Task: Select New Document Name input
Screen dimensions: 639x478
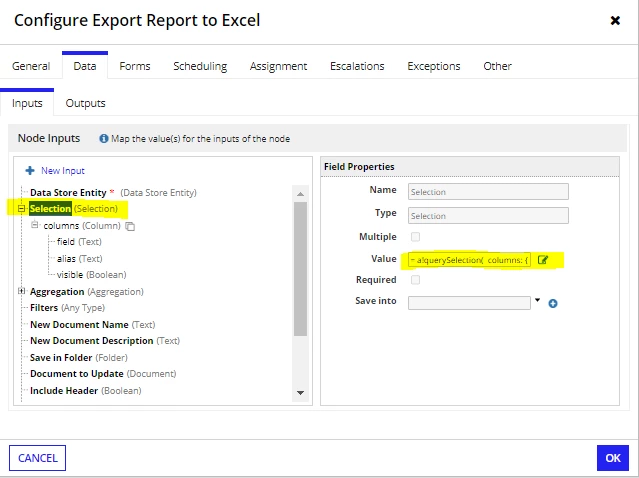Action: pyautogui.click(x=93, y=325)
